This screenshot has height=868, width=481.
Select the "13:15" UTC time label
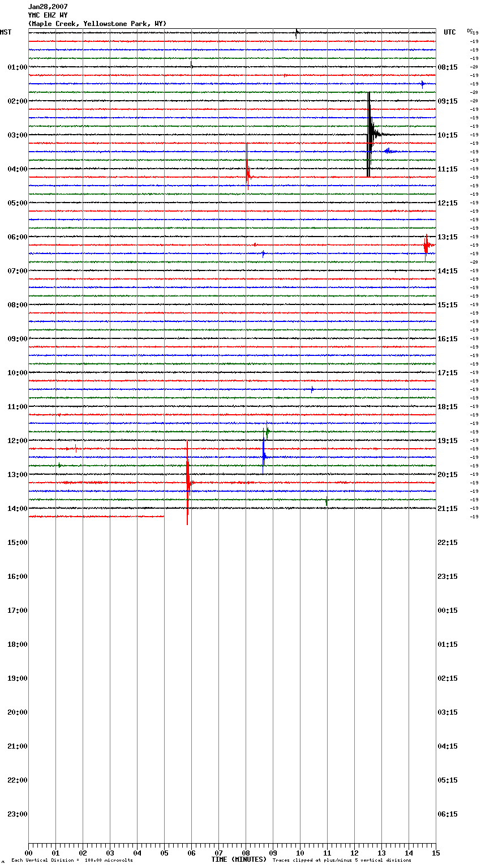pyautogui.click(x=448, y=237)
